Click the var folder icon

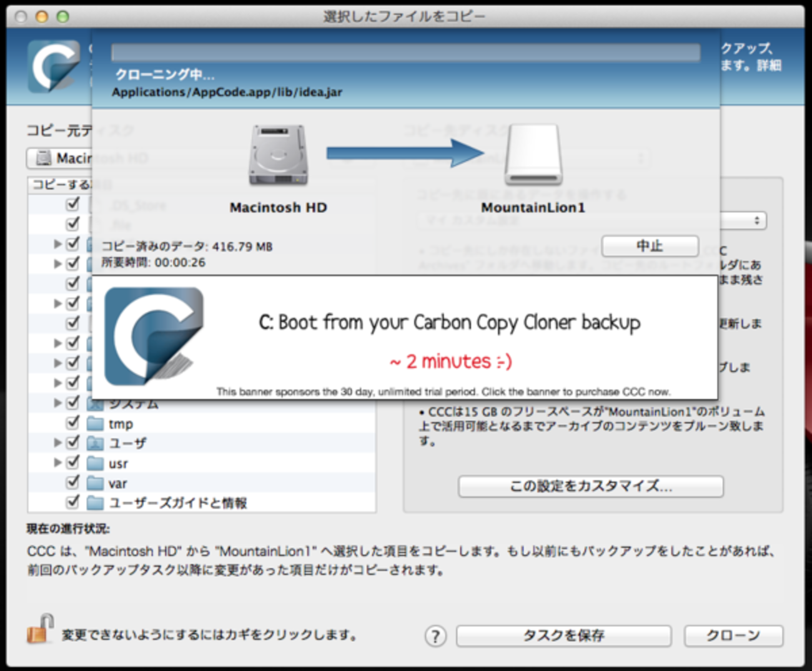pos(95,483)
